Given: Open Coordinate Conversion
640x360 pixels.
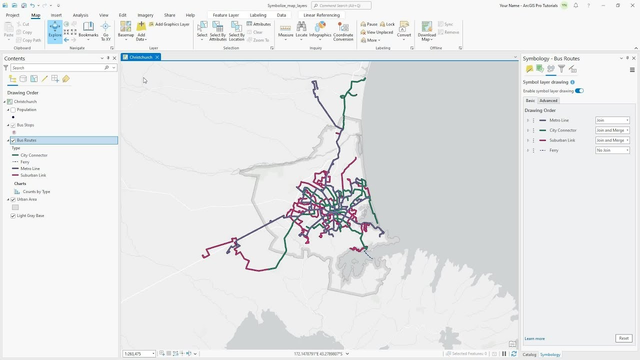Looking at the screenshot, I should click(x=343, y=31).
